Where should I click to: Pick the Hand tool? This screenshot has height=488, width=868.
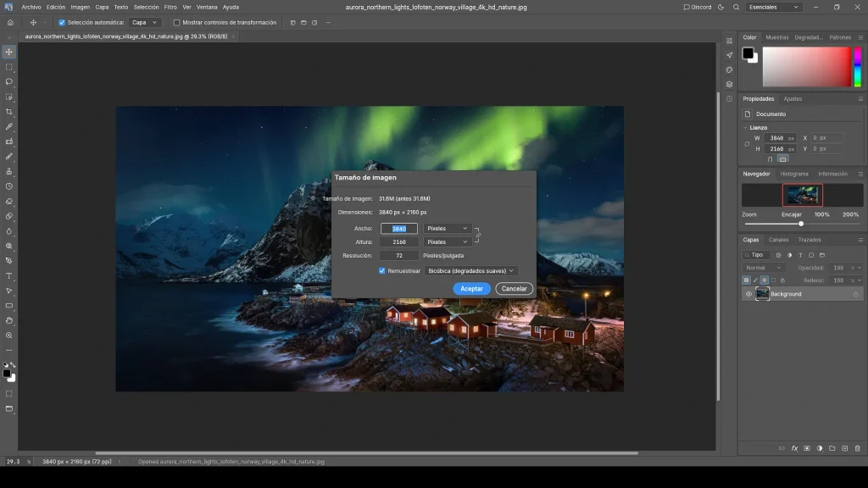pyautogui.click(x=8, y=321)
